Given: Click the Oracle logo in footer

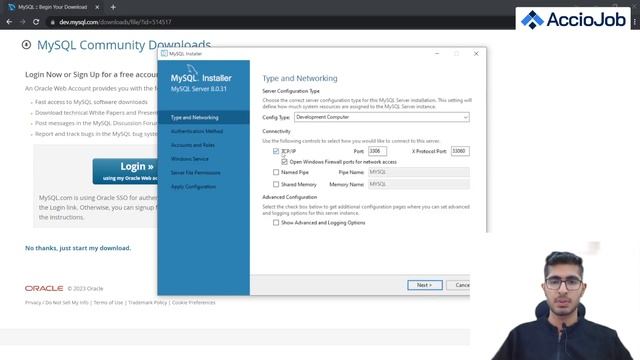Looking at the screenshot, I should (44, 288).
